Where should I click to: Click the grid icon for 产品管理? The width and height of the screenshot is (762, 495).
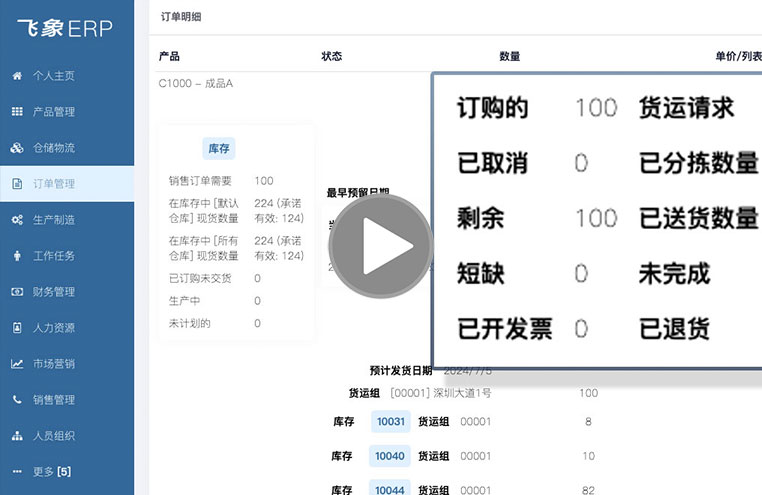pos(17,112)
